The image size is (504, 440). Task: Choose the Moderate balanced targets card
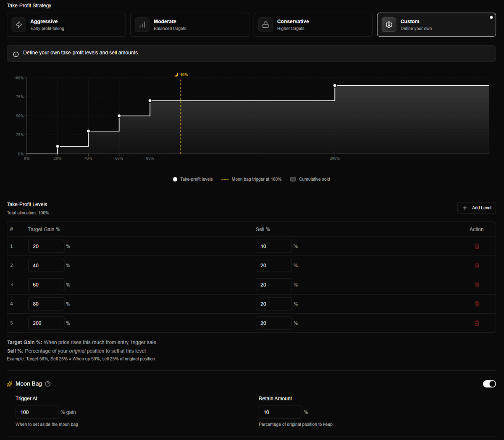tap(189, 25)
